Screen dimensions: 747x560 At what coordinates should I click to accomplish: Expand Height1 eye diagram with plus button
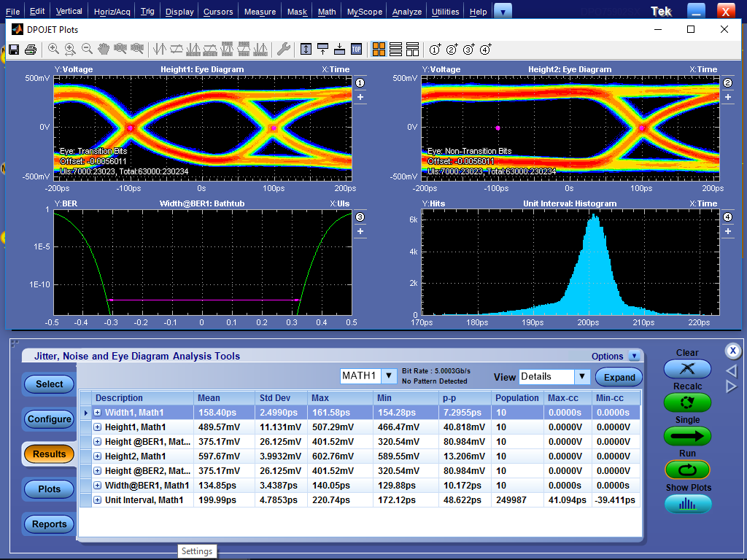pyautogui.click(x=360, y=97)
